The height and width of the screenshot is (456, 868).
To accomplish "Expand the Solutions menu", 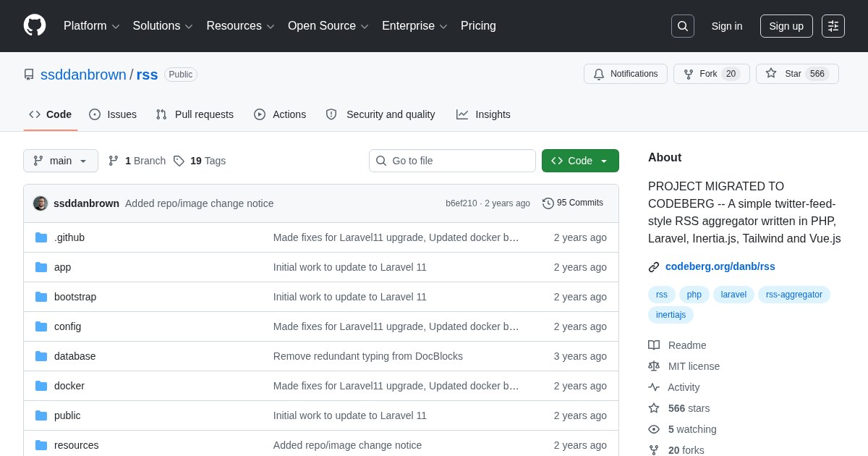I will click(163, 26).
